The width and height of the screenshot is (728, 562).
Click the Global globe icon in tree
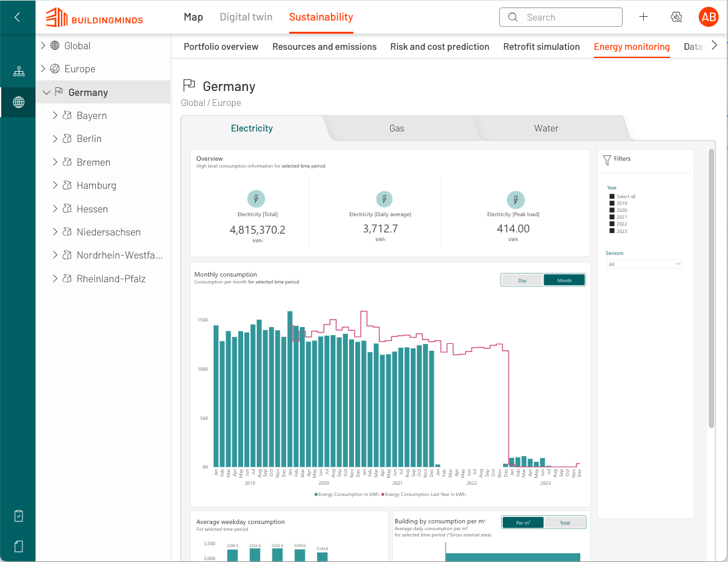pos(55,45)
